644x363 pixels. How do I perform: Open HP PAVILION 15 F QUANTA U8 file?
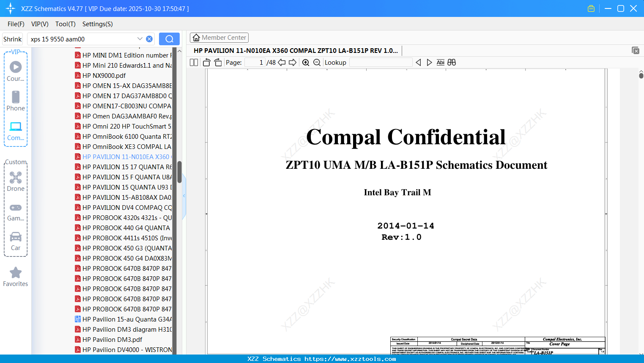click(x=123, y=177)
